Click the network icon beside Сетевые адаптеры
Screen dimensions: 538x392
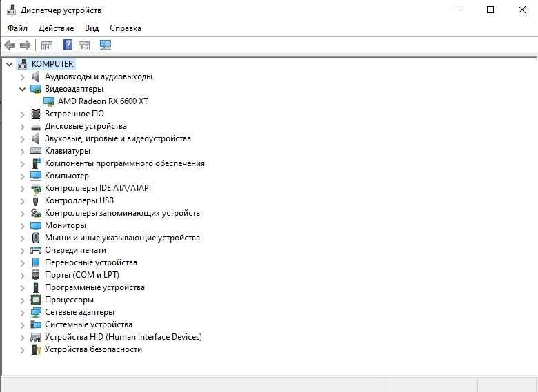coord(36,312)
